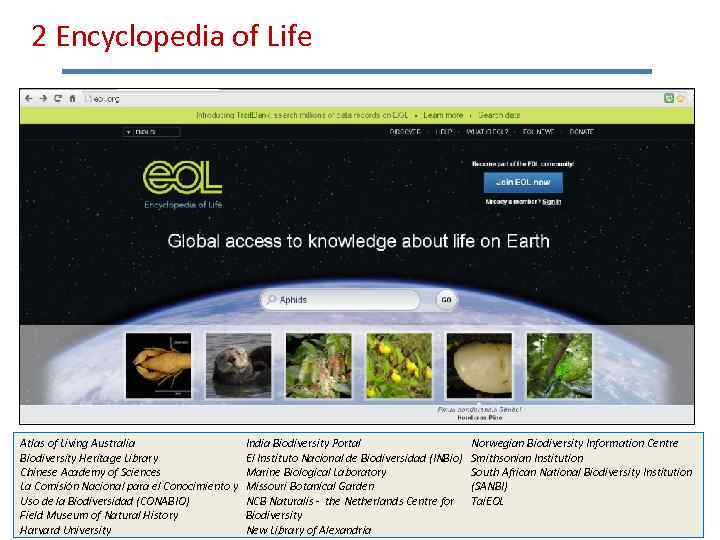
Task: Open the Donate menu item
Action: [581, 132]
